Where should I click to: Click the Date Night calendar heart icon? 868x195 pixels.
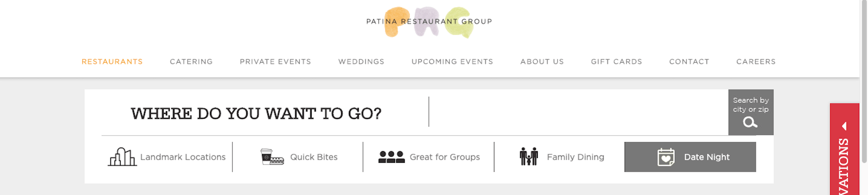(x=666, y=157)
